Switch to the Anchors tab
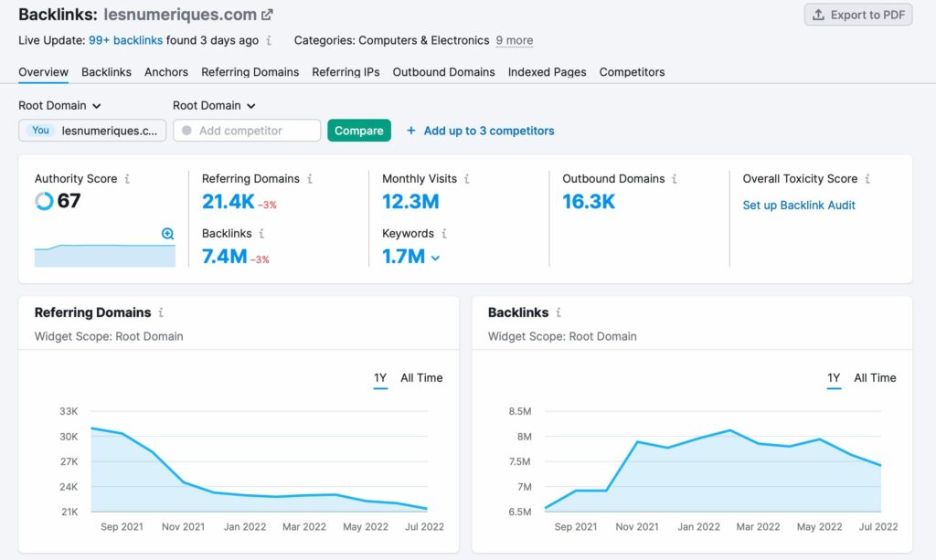Viewport: 936px width, 560px height. pyautogui.click(x=166, y=72)
